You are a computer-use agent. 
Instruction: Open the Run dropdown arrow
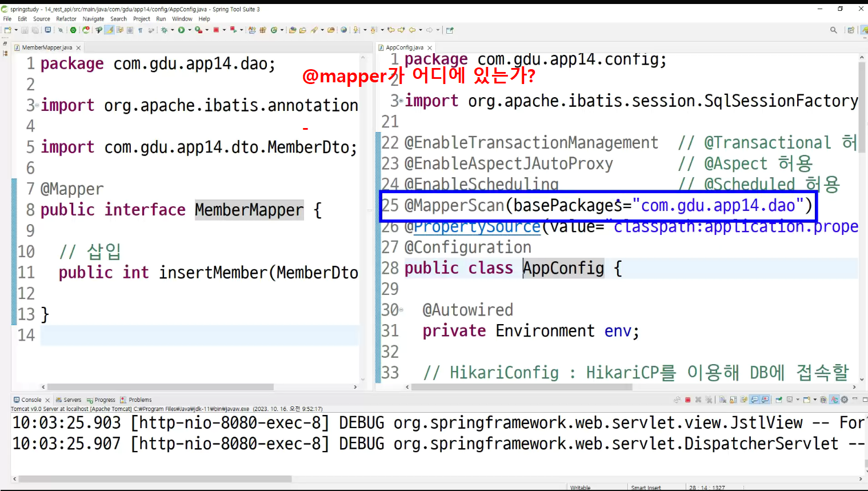pyautogui.click(x=189, y=30)
